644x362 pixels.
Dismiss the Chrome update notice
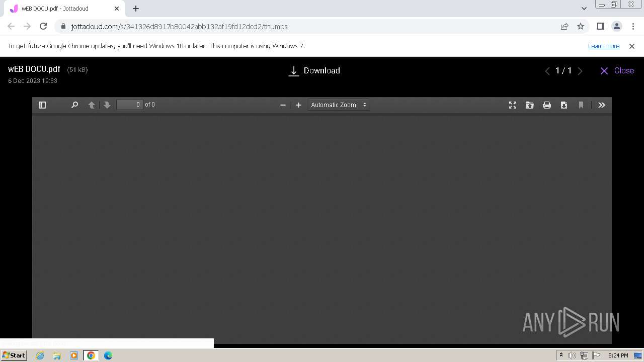click(x=632, y=46)
